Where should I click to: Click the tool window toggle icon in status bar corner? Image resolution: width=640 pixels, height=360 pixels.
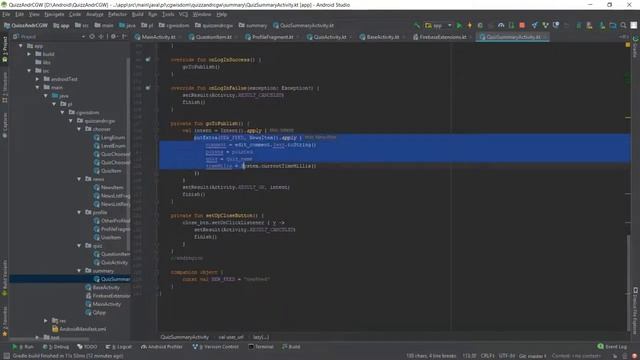(7, 356)
